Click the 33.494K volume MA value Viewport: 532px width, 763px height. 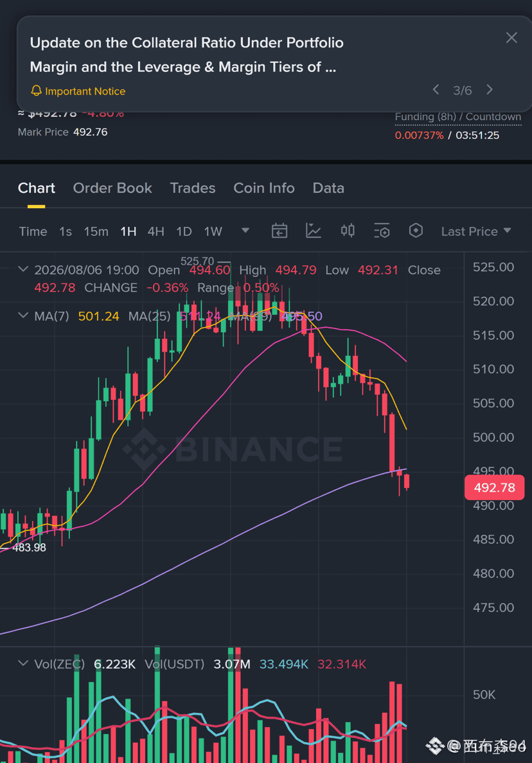284,664
